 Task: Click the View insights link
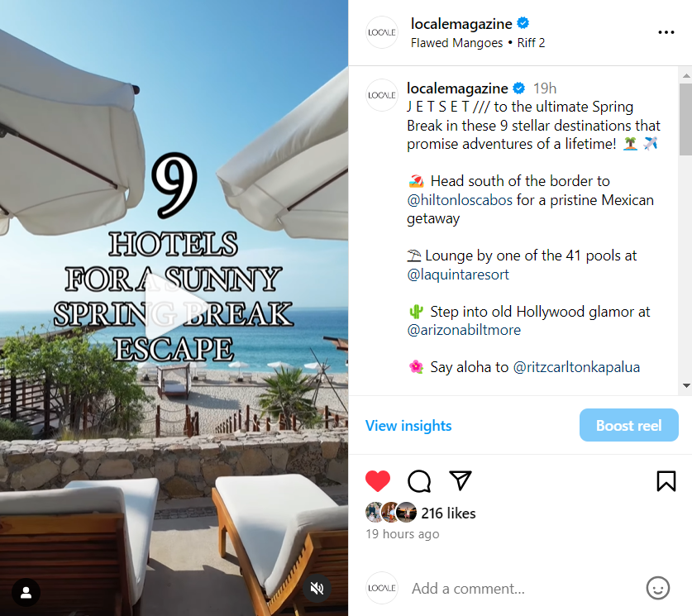408,425
